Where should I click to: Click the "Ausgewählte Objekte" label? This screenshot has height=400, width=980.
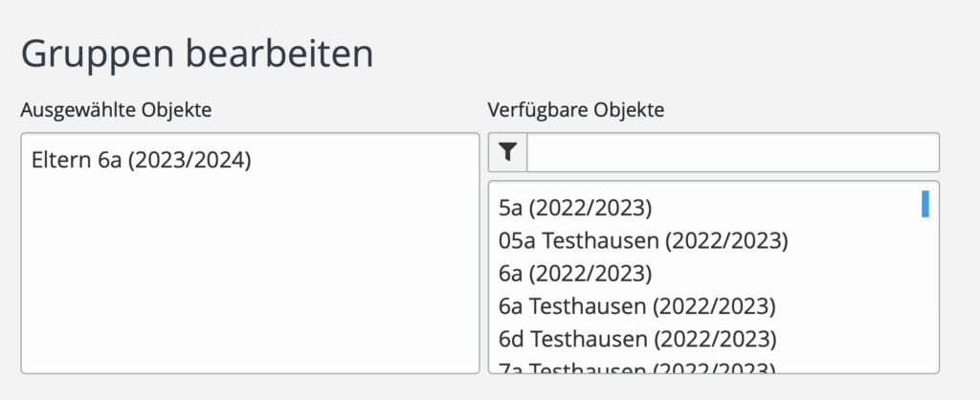point(116,110)
